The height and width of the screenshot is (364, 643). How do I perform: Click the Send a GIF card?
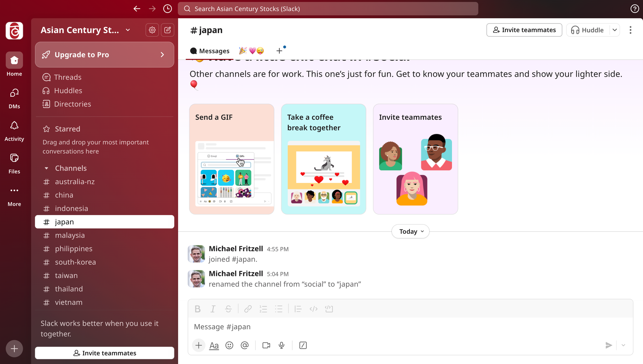pyautogui.click(x=231, y=159)
